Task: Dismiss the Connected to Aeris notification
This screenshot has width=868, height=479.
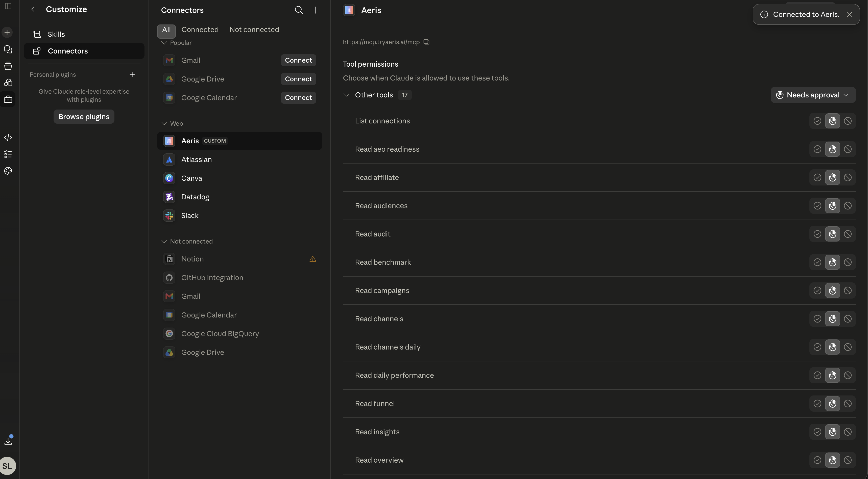Action: pos(850,14)
